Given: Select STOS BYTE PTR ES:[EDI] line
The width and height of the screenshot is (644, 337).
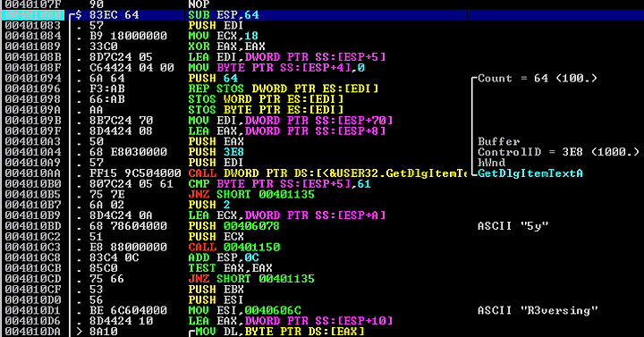Looking at the screenshot, I should coord(266,110).
